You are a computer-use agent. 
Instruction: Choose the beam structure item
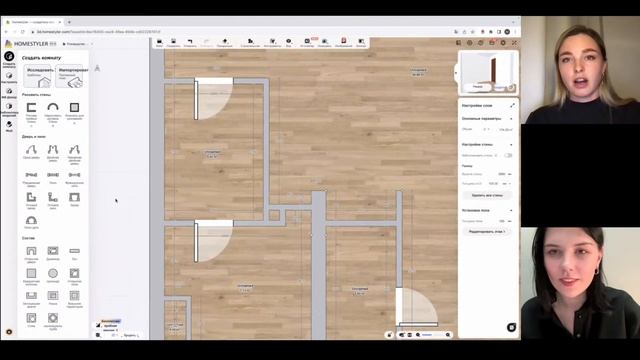tap(74, 251)
